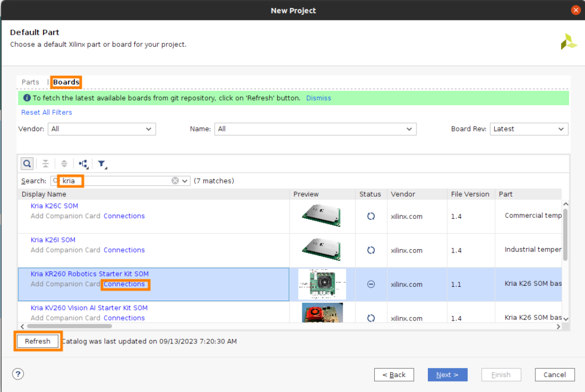585x392 pixels.
Task: Open the group-by hierarchy toolbar icon
Action: (x=83, y=164)
